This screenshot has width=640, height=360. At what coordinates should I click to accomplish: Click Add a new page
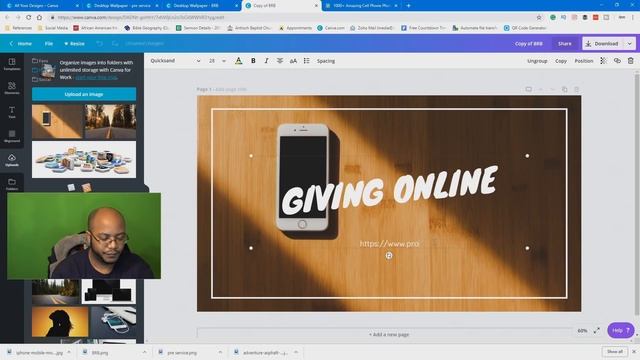(389, 334)
